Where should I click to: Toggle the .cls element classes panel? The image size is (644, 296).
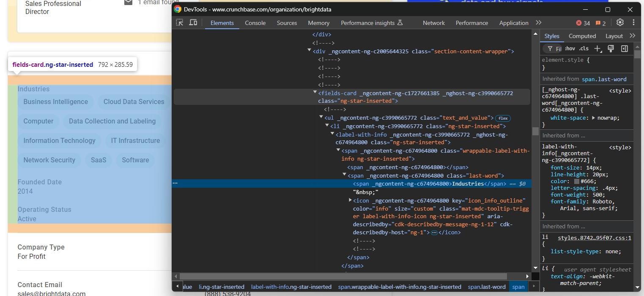pos(584,49)
